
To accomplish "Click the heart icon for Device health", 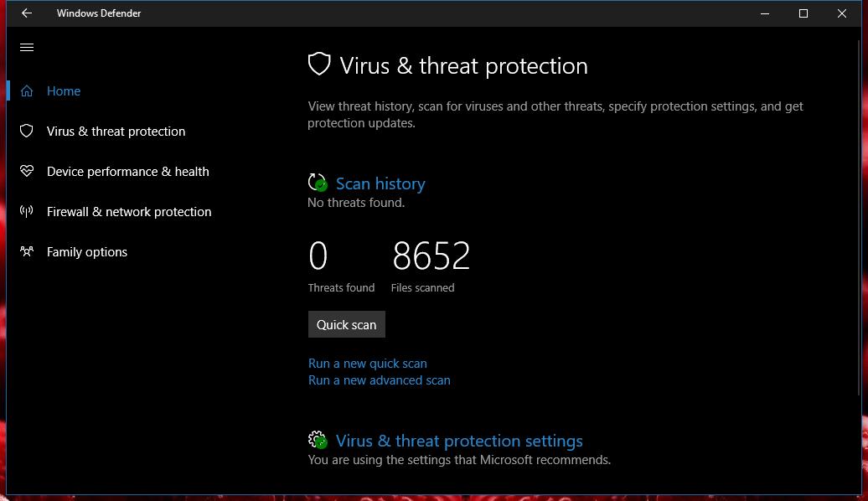I will click(27, 171).
